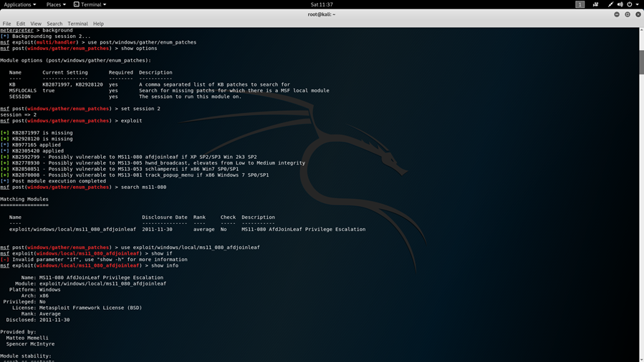This screenshot has height=362, width=644.
Task: Open the Terminal app menu in top bar
Action: tap(90, 4)
